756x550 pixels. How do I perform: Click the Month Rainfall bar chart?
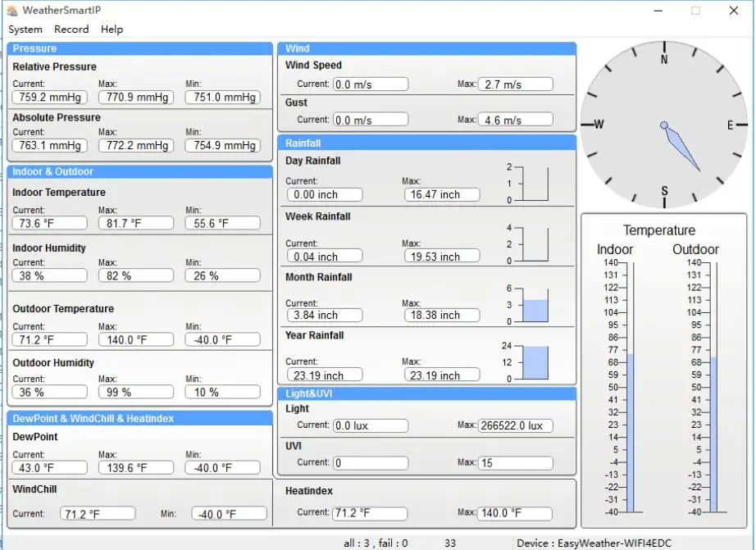pyautogui.click(x=535, y=305)
